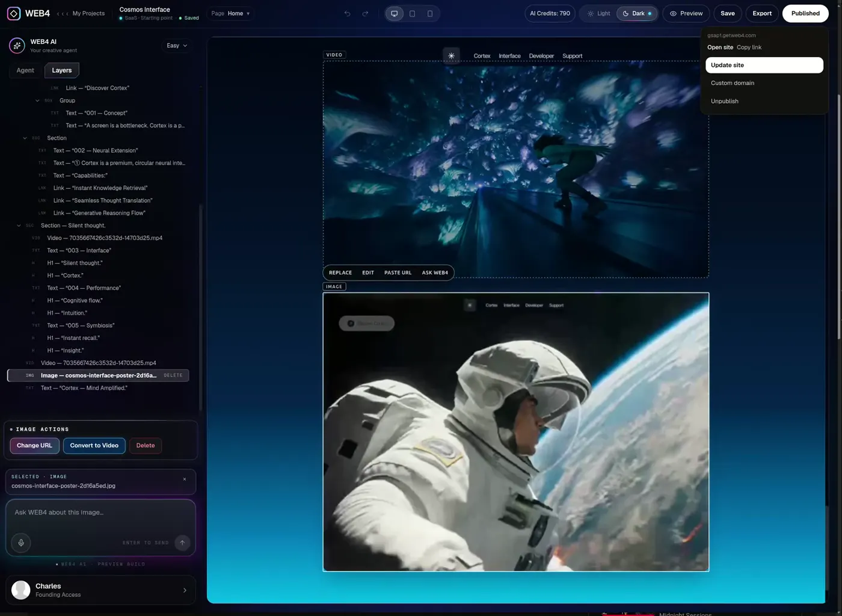Open Preview mode

686,13
